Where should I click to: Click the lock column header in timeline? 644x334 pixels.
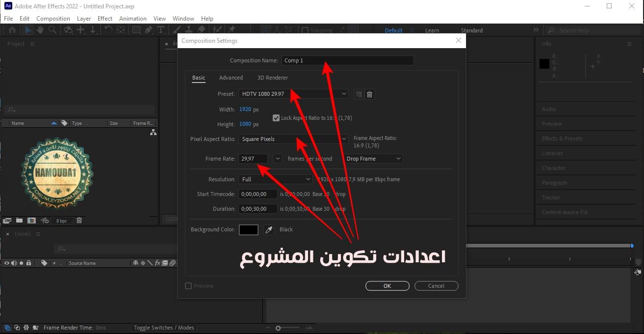(29, 263)
